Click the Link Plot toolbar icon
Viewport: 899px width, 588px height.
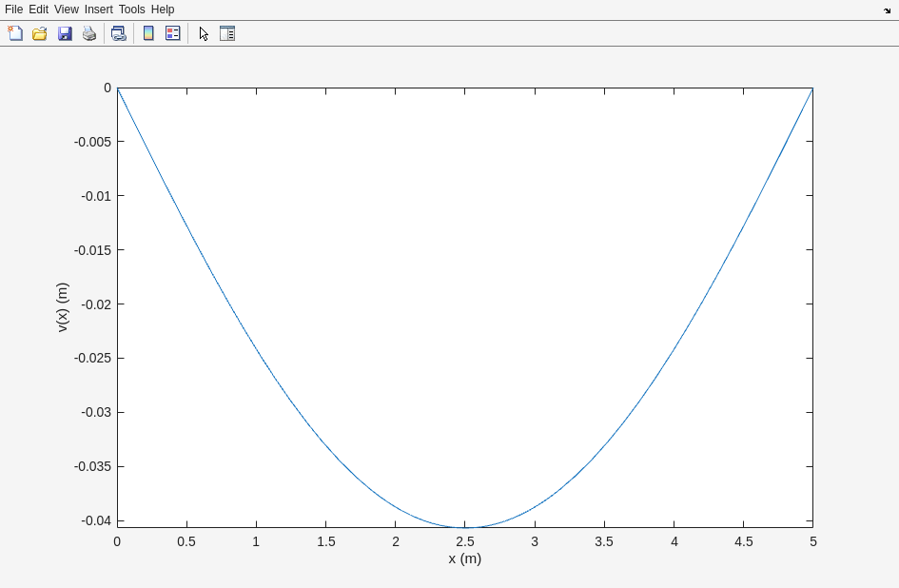(x=118, y=33)
